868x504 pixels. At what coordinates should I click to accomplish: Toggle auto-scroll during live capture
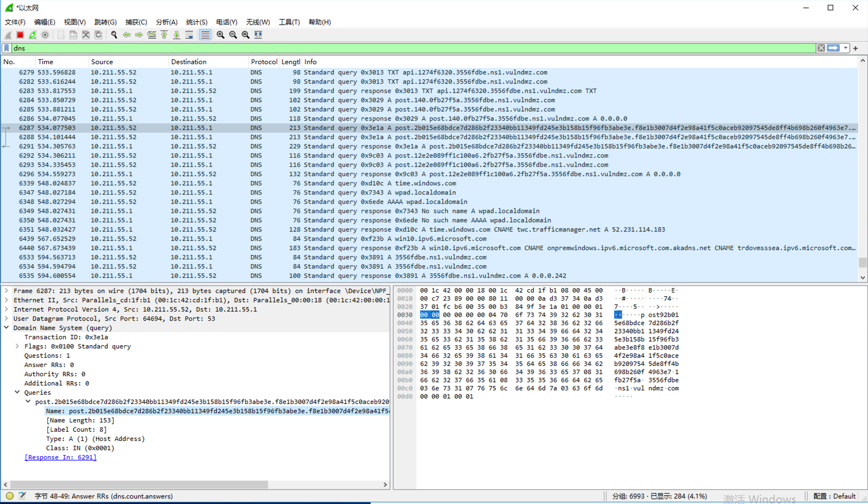189,35
